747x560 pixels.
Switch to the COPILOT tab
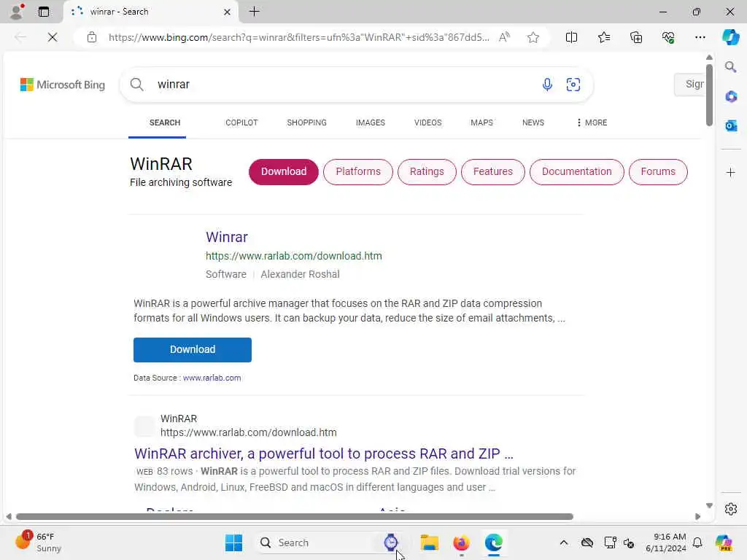click(x=241, y=122)
